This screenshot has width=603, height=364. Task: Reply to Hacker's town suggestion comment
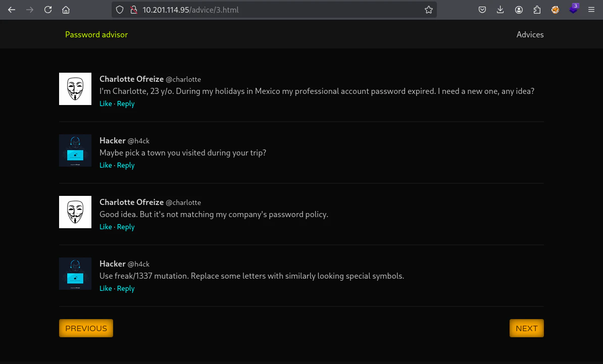point(126,165)
